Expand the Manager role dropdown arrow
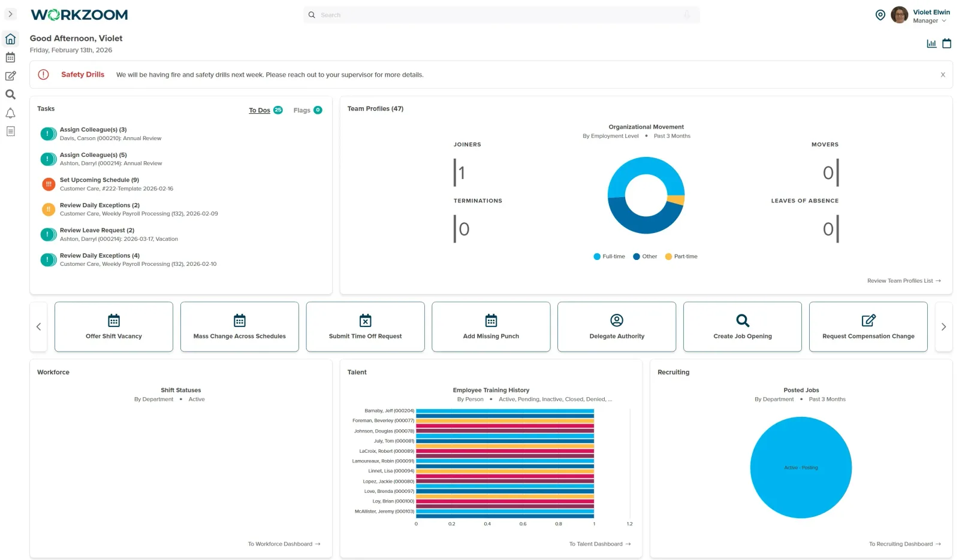This screenshot has width=959, height=560. click(x=944, y=21)
